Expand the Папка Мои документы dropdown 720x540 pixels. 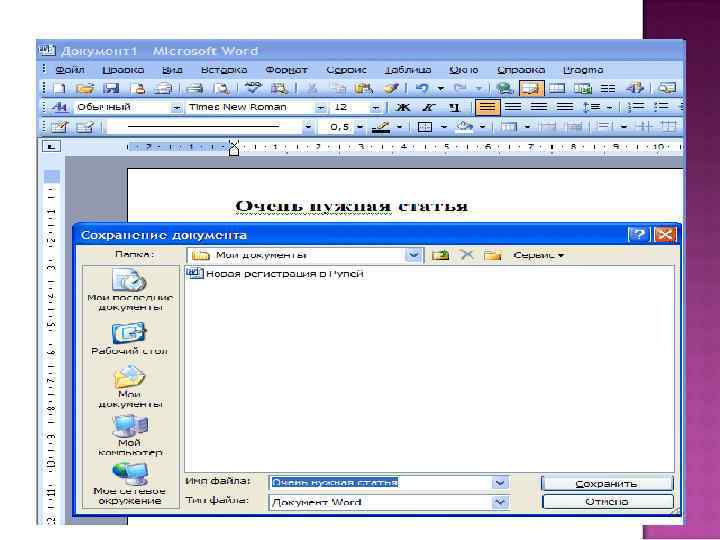[x=413, y=255]
